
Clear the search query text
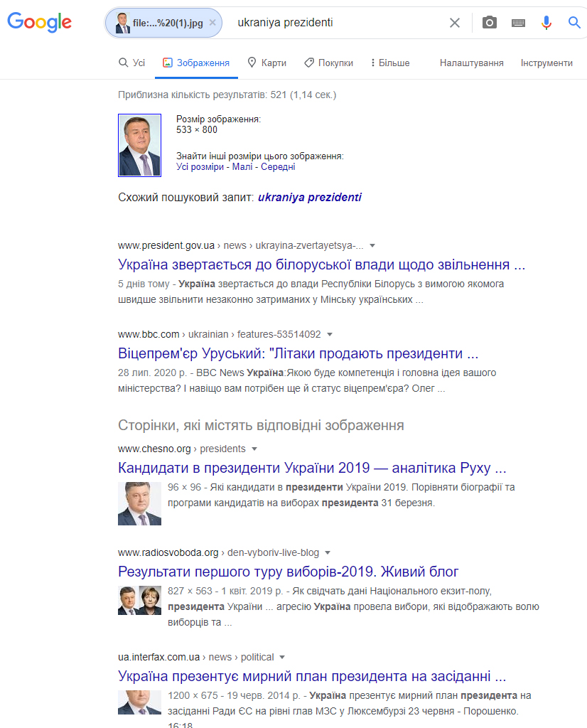455,23
